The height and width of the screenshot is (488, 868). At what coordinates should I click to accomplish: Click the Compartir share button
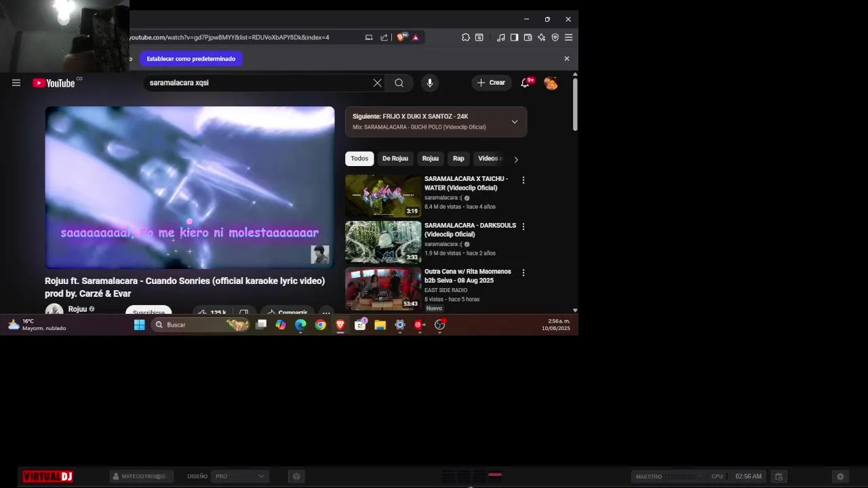pyautogui.click(x=288, y=311)
